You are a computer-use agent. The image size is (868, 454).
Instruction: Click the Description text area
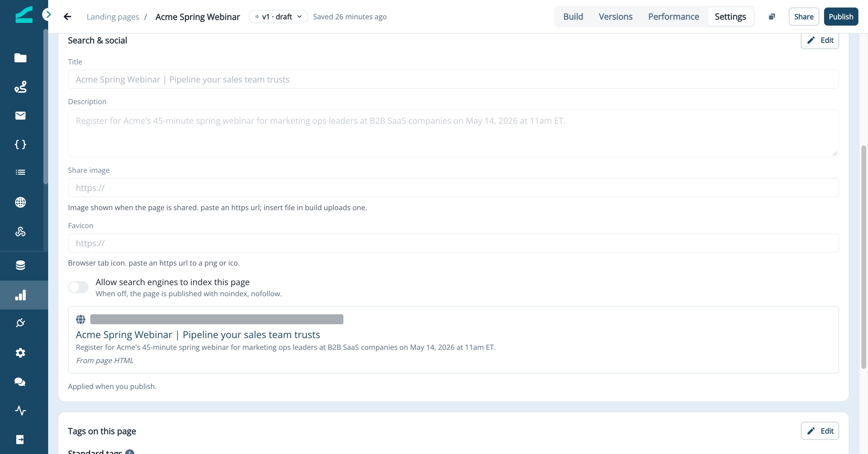click(453, 133)
